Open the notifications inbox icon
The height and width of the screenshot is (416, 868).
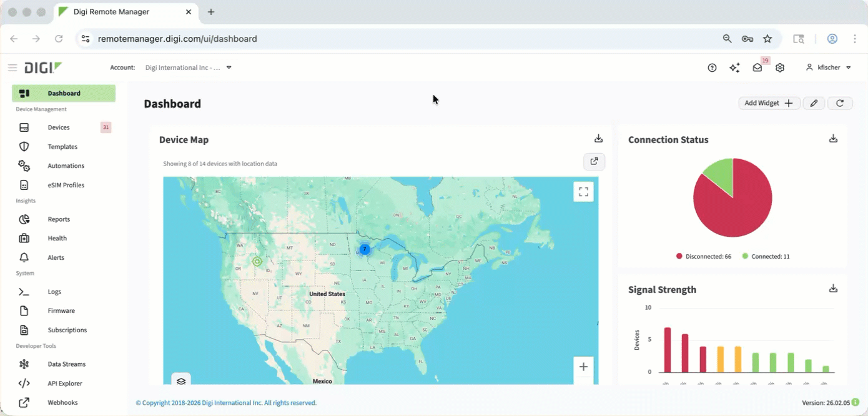pyautogui.click(x=757, y=68)
